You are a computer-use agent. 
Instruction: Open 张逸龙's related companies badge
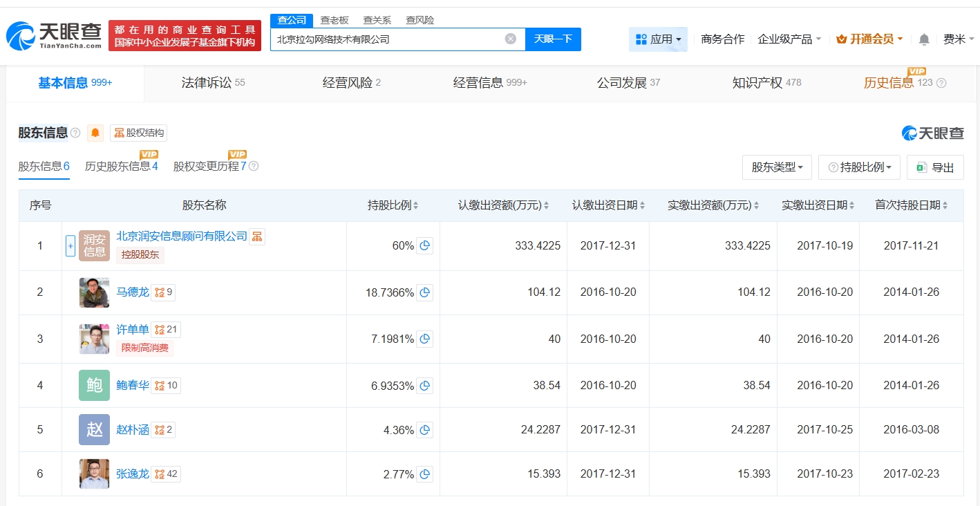(x=166, y=474)
